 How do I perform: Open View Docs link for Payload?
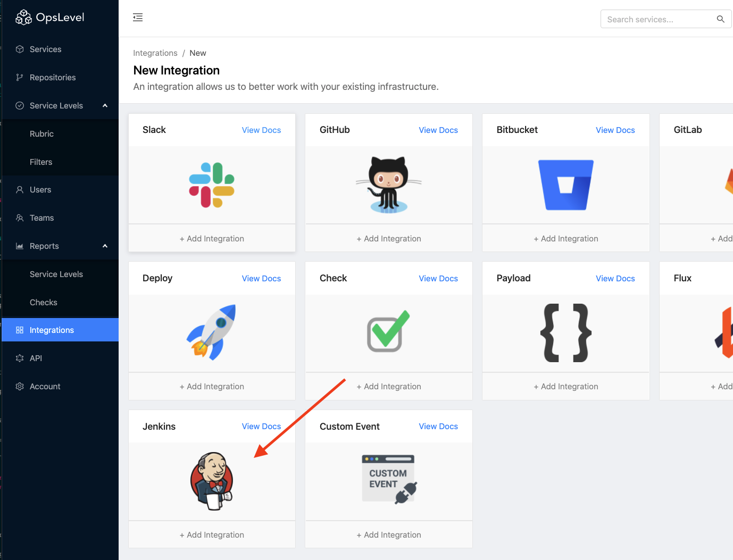(x=615, y=279)
